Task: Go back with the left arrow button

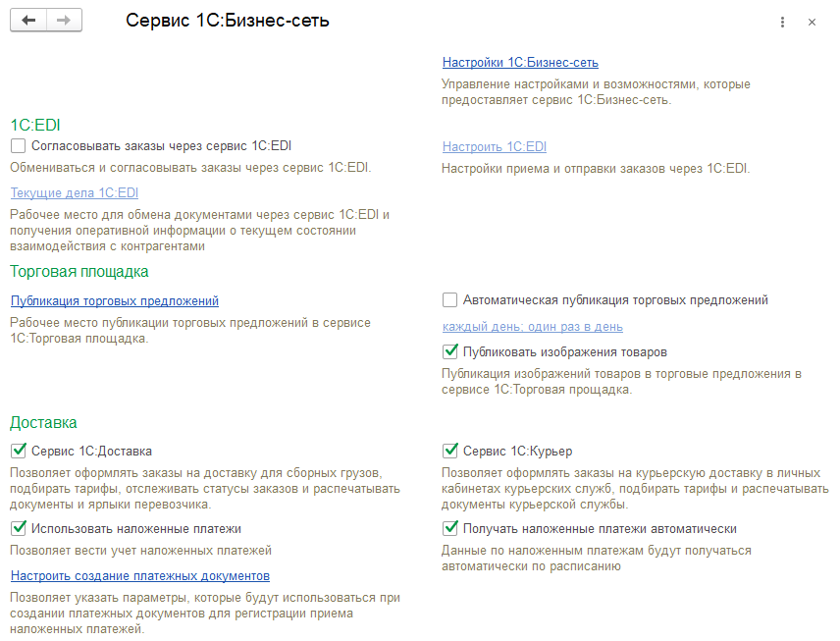Action: click(x=28, y=21)
